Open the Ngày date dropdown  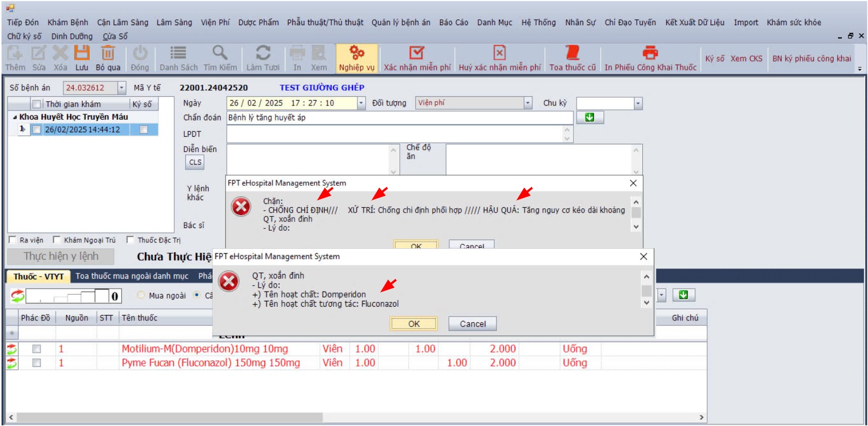point(361,103)
